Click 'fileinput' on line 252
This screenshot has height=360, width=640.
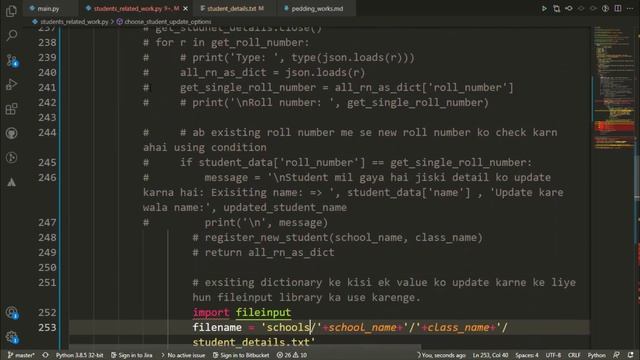(x=263, y=313)
